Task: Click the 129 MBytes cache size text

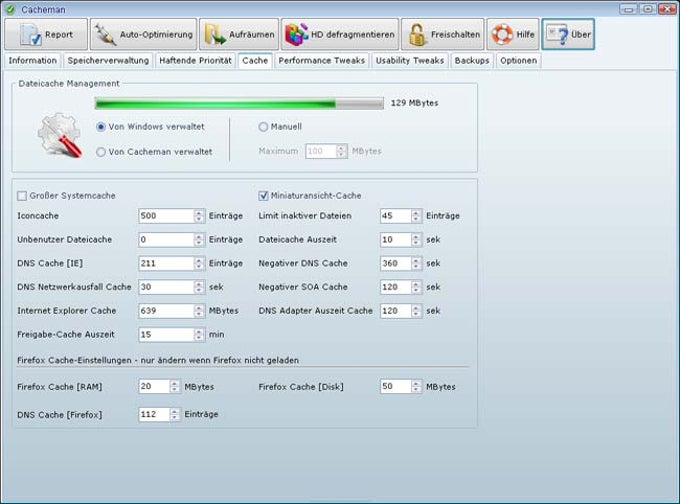Action: pyautogui.click(x=414, y=103)
